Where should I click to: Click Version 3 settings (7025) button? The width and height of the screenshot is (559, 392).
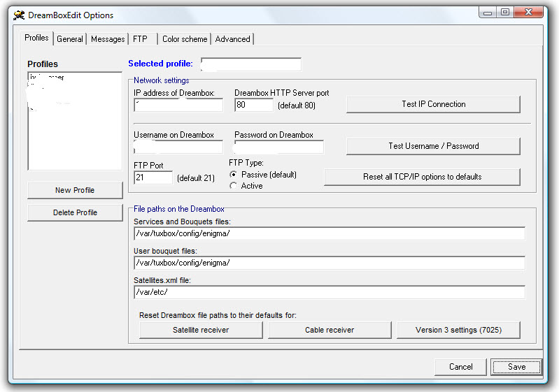tap(458, 330)
